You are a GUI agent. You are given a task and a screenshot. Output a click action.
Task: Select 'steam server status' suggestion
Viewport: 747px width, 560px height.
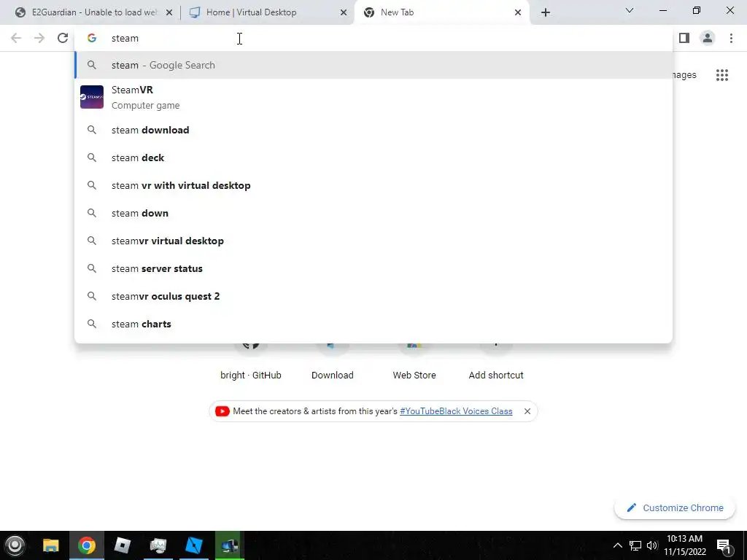tap(373, 268)
